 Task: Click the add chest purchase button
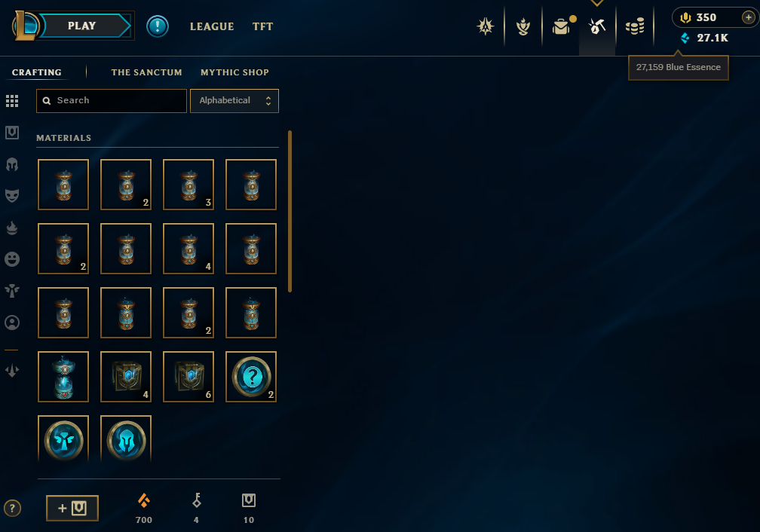pos(72,508)
